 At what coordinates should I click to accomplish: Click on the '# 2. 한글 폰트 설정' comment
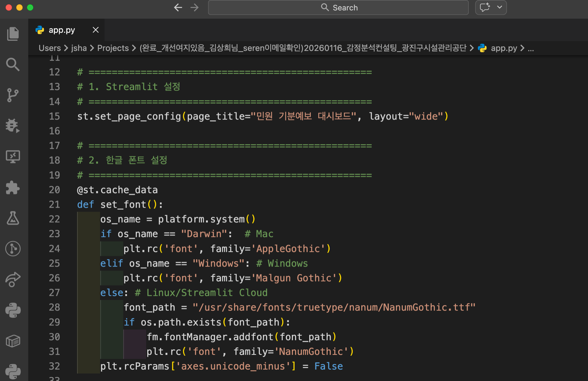point(122,160)
